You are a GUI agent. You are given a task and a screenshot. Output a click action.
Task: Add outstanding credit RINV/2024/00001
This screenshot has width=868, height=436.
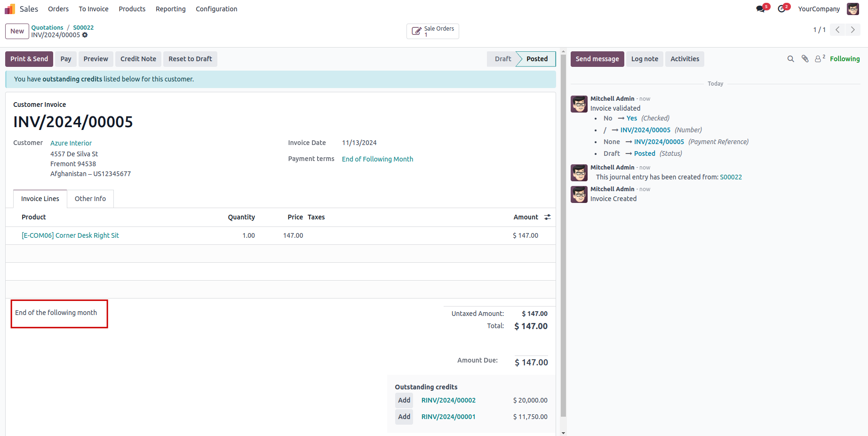pyautogui.click(x=404, y=417)
